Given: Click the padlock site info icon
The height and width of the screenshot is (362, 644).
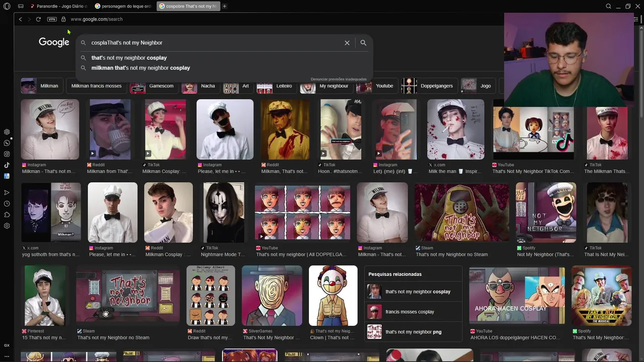Looking at the screenshot, I should pyautogui.click(x=63, y=19).
